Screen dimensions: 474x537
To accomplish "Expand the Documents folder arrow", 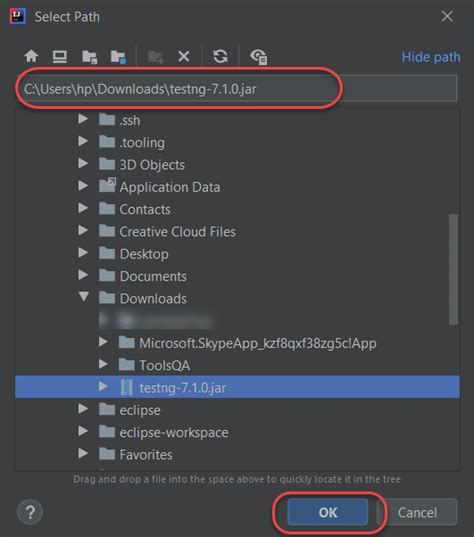I will coord(83,275).
